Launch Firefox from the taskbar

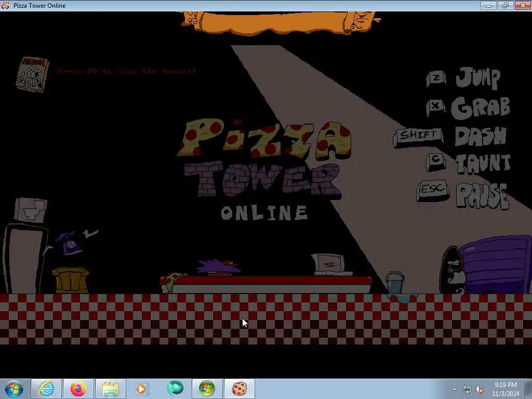(78, 389)
